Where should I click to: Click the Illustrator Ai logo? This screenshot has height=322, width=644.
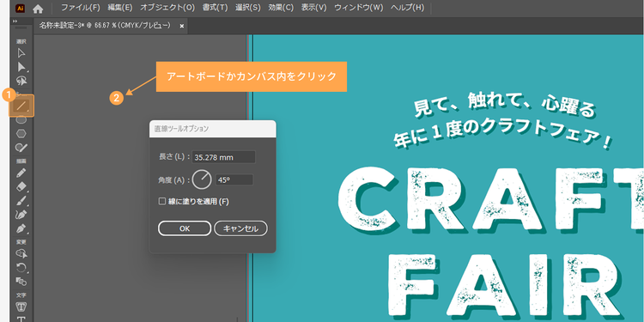click(20, 9)
